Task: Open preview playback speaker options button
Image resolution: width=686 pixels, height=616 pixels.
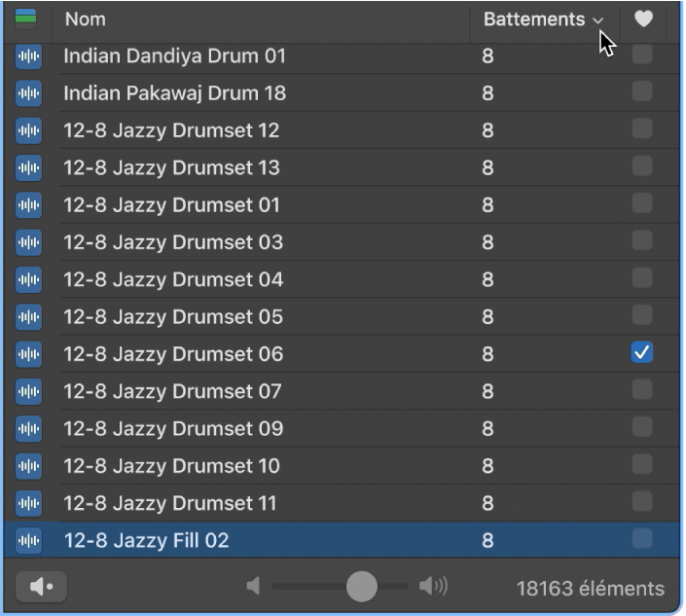Action: coord(41,587)
